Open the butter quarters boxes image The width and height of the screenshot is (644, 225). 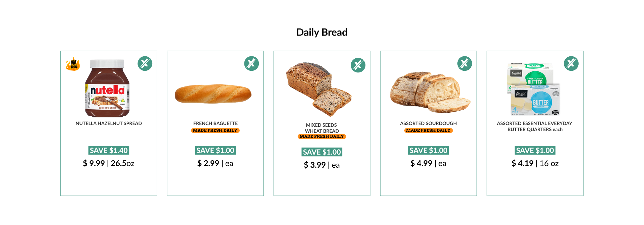pos(533,89)
